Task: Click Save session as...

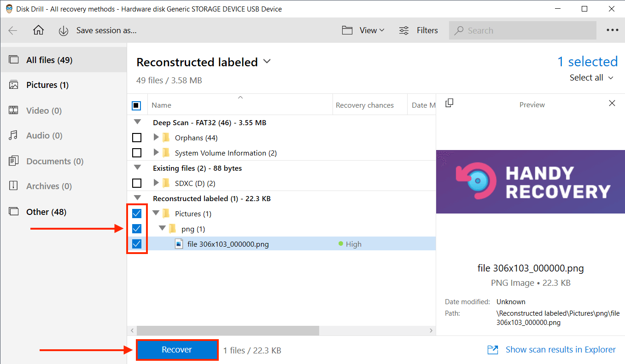Action: (x=106, y=30)
